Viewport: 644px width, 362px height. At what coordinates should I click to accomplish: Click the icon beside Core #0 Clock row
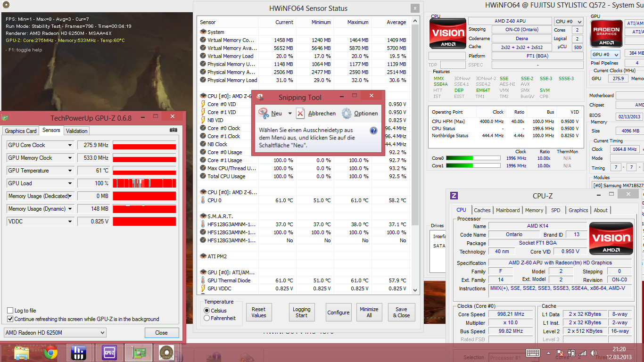click(x=203, y=128)
